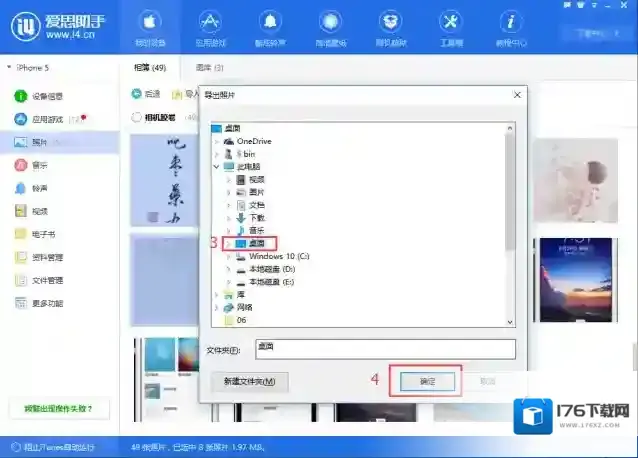This screenshot has width=638, height=458.
Task: Click the 新建文件夹(M) button
Action: point(249,382)
